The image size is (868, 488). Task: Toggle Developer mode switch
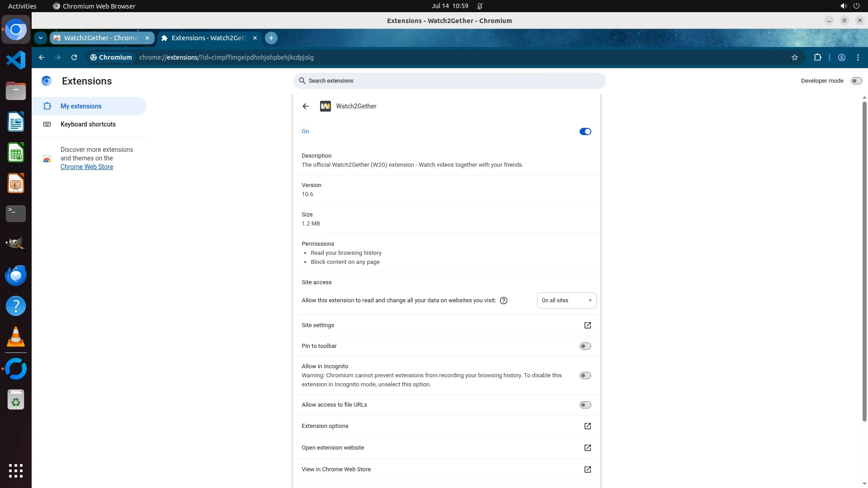pos(856,81)
